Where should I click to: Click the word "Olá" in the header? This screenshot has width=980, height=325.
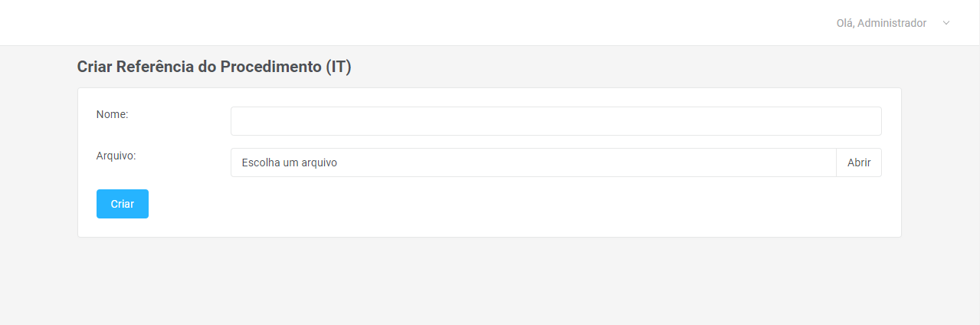tap(844, 23)
